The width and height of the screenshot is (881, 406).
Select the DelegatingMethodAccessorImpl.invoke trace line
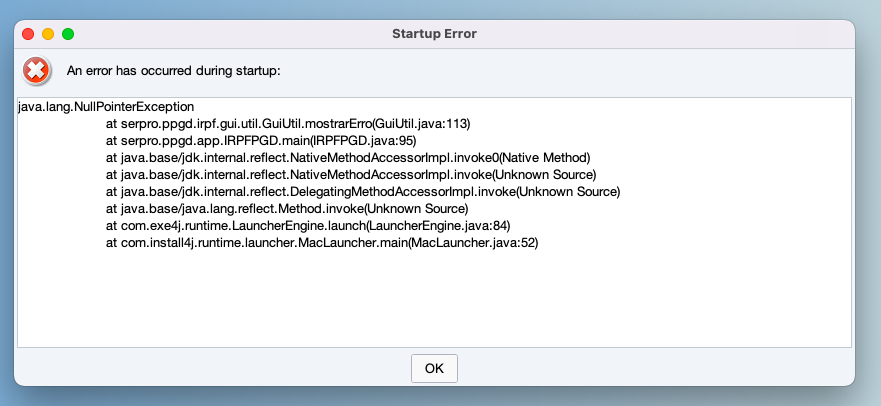tap(363, 192)
